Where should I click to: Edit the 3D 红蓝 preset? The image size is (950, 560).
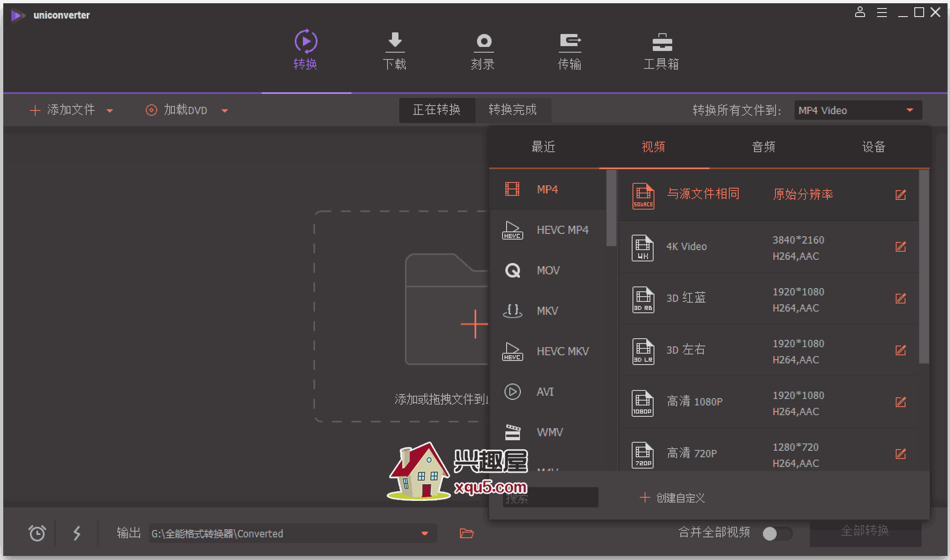(x=901, y=298)
